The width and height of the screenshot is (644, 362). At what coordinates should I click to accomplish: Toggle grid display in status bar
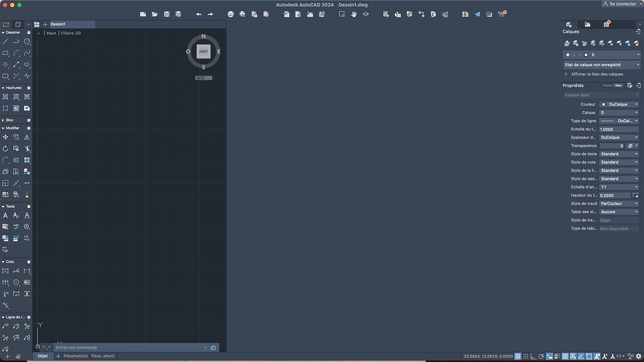518,356
